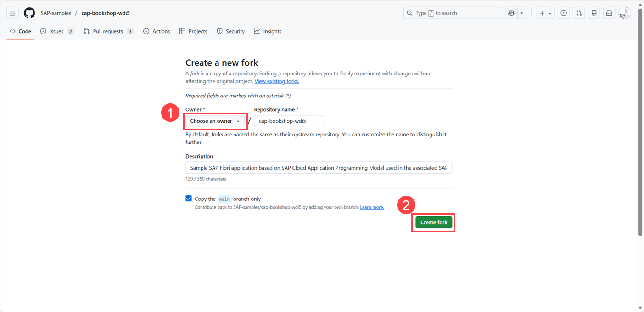Switch to the Insights tab
Viewport: 644px width, 312px height.
coord(268,31)
